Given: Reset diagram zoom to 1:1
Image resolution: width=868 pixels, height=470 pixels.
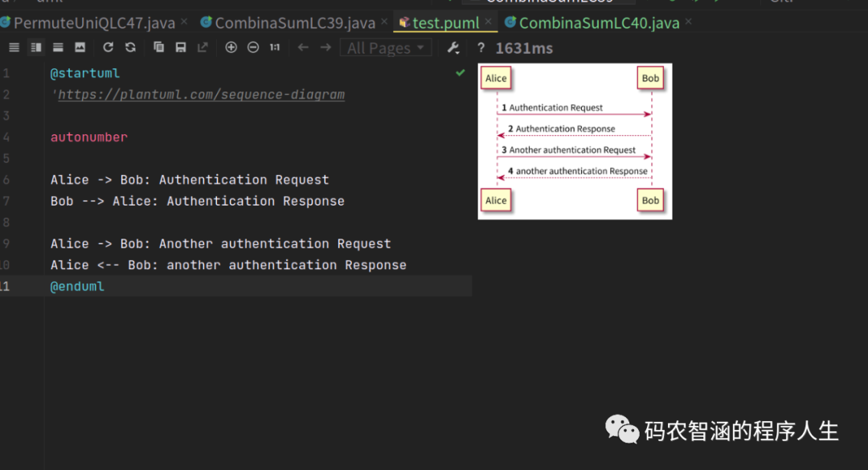Looking at the screenshot, I should (275, 47).
